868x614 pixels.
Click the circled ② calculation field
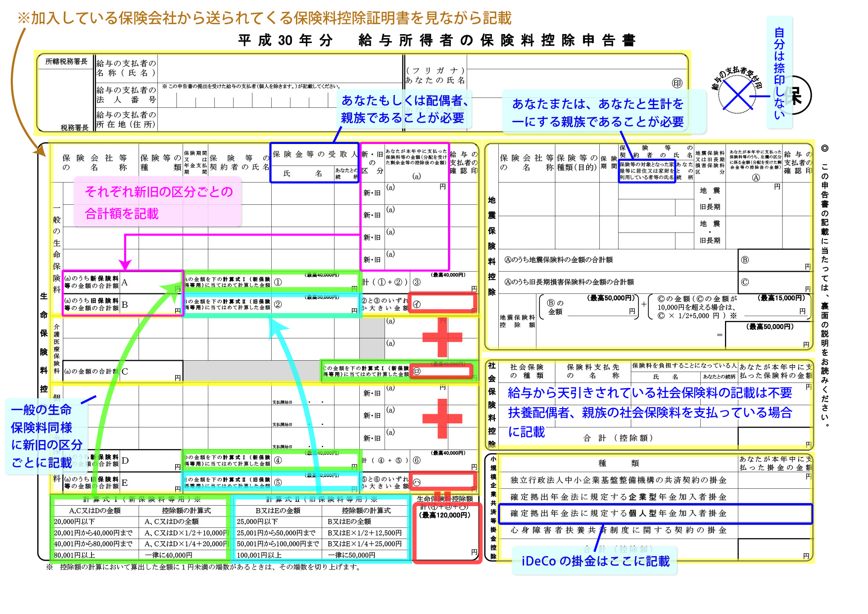pyautogui.click(x=315, y=304)
